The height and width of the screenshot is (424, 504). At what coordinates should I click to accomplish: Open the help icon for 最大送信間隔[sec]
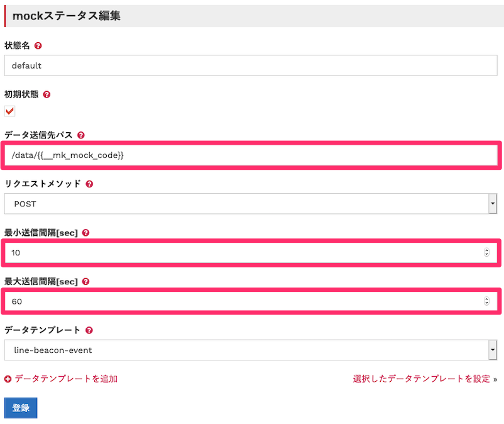point(85,281)
